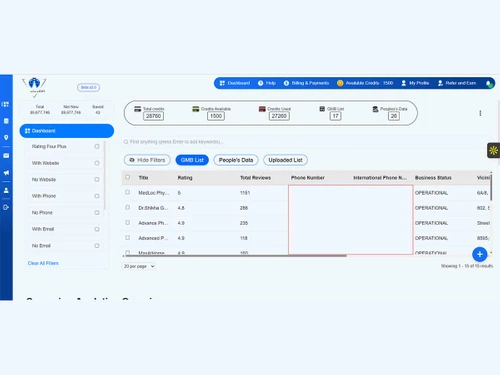Click the logout icon in left sidebar
This screenshot has height=375, width=500.
(6, 207)
